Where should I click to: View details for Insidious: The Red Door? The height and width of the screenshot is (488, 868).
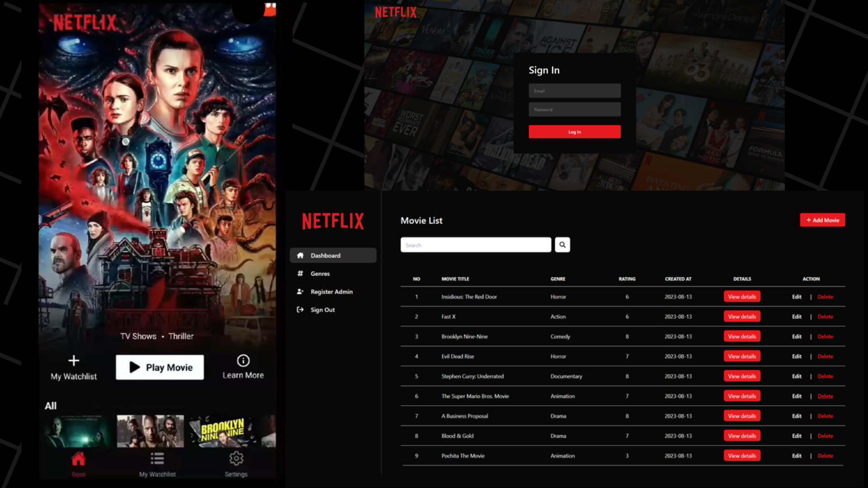pos(742,297)
